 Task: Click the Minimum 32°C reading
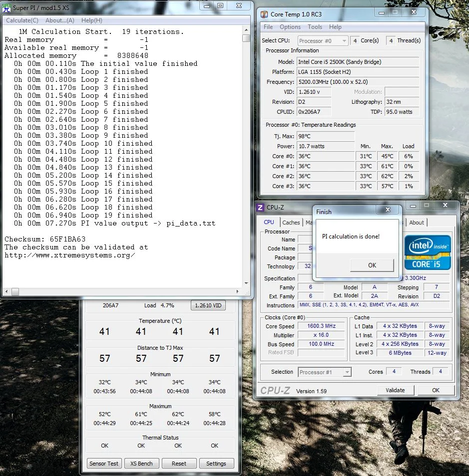pyautogui.click(x=104, y=382)
